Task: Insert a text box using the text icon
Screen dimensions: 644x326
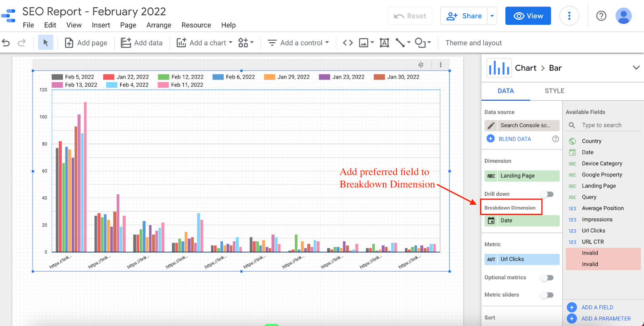Action: [384, 43]
